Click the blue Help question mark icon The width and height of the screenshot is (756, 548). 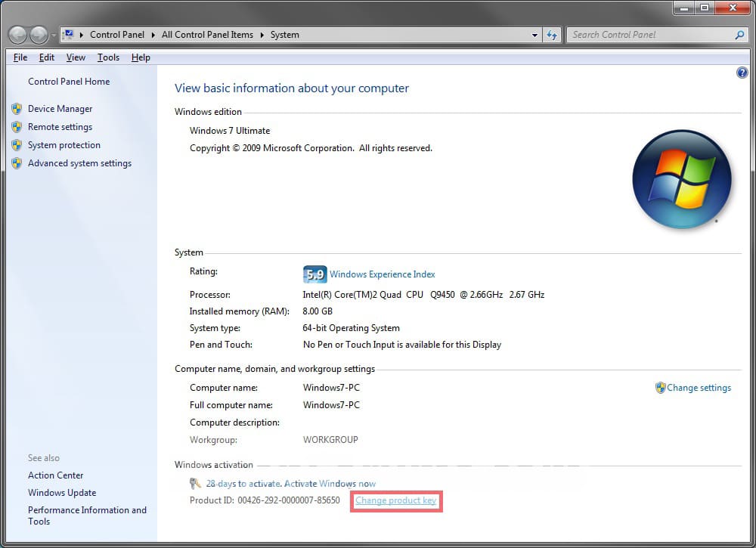click(742, 73)
